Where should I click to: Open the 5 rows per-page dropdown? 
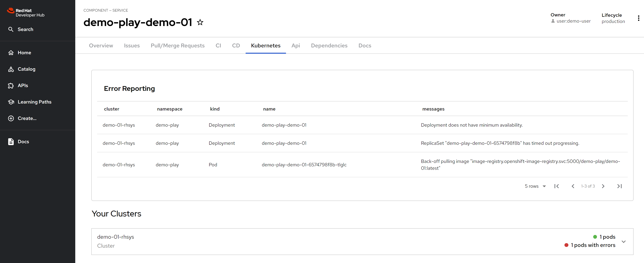coord(535,186)
